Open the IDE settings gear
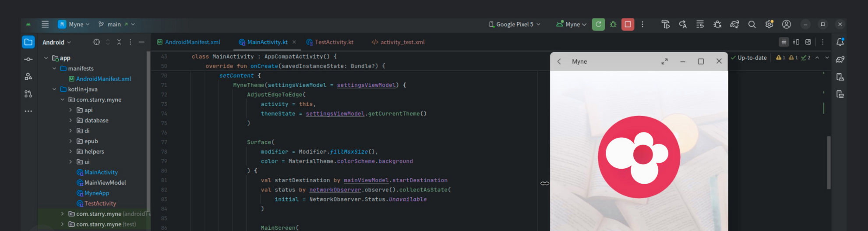The height and width of the screenshot is (231, 868). click(769, 25)
